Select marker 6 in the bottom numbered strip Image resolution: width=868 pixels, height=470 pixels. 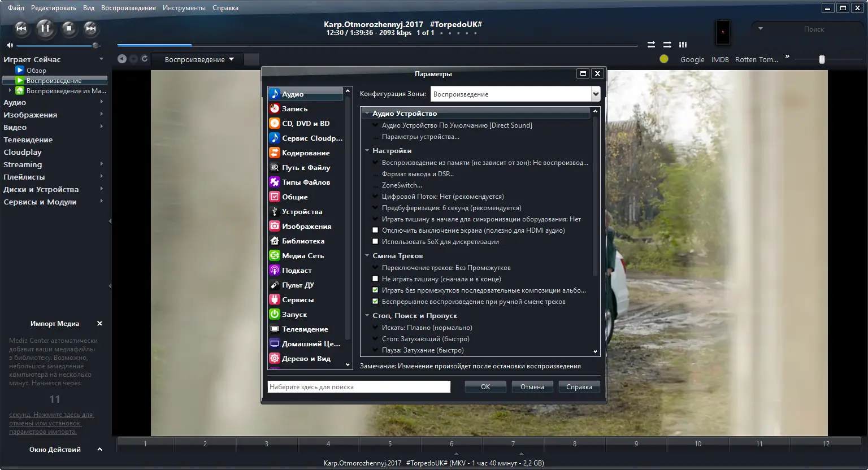452,444
